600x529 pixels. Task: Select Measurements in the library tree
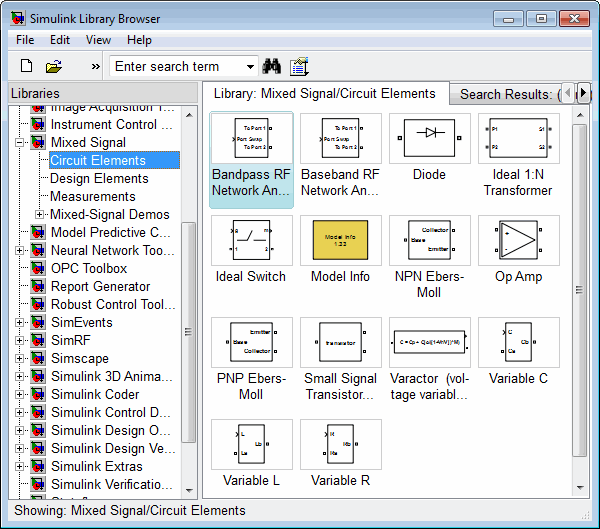click(93, 197)
